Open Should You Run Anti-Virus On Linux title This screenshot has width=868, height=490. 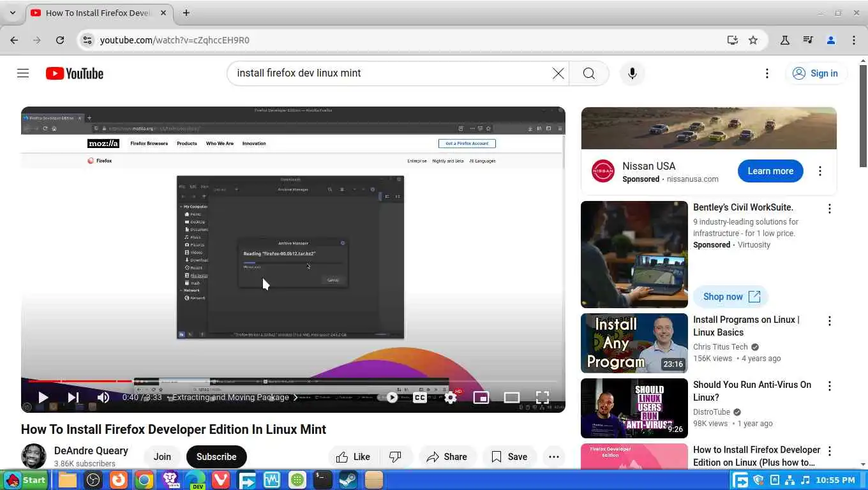pyautogui.click(x=752, y=390)
